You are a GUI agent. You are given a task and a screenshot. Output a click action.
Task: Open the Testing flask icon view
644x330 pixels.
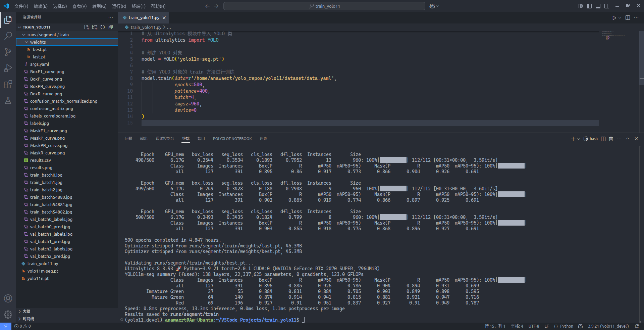8,100
